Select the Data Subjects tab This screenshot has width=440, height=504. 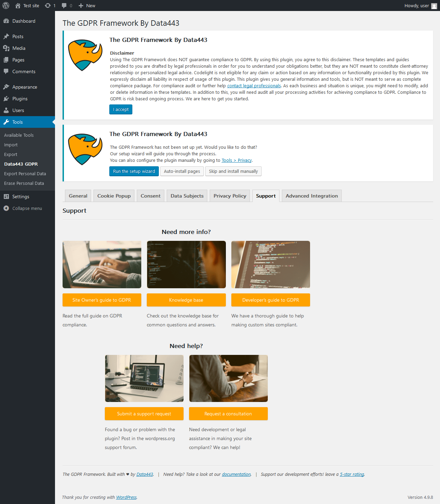point(187,196)
